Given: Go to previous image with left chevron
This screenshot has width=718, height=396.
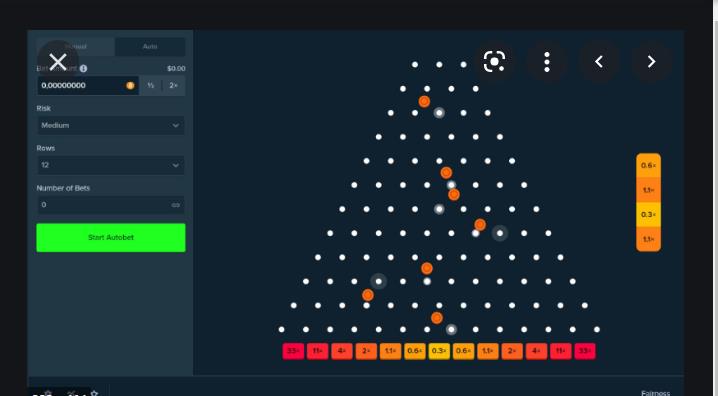Looking at the screenshot, I should (x=599, y=61).
